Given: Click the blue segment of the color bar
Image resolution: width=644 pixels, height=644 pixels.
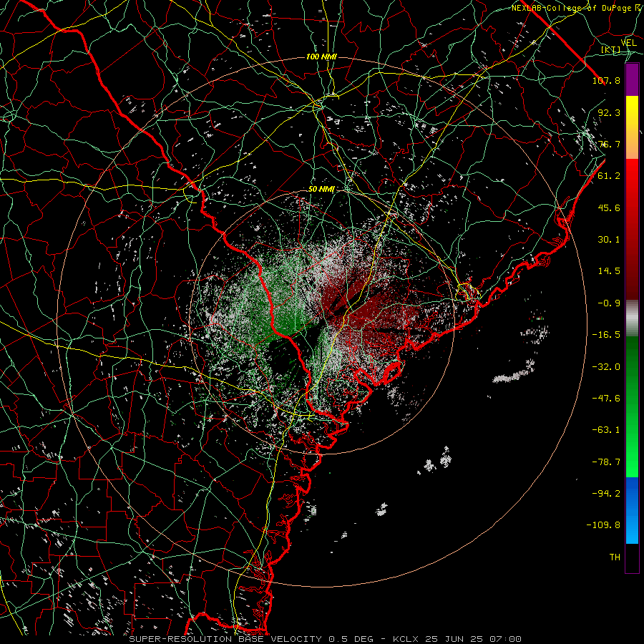Looking at the screenshot, I should (632, 510).
